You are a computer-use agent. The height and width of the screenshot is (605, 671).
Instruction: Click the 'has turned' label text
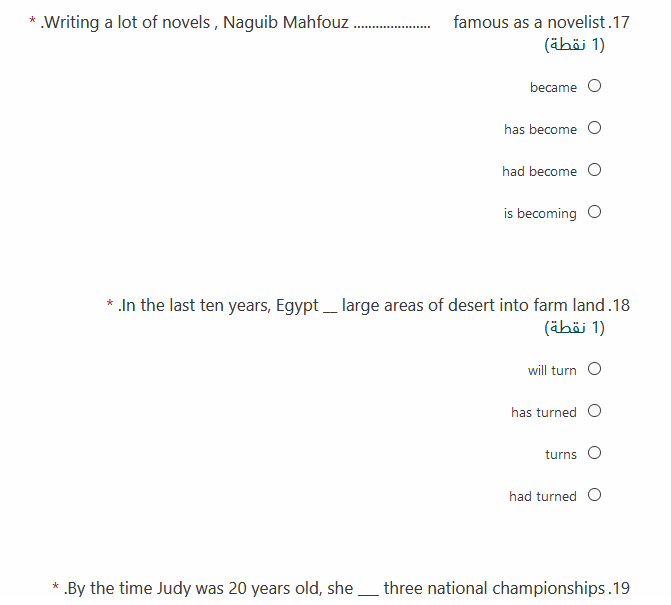coord(544,412)
